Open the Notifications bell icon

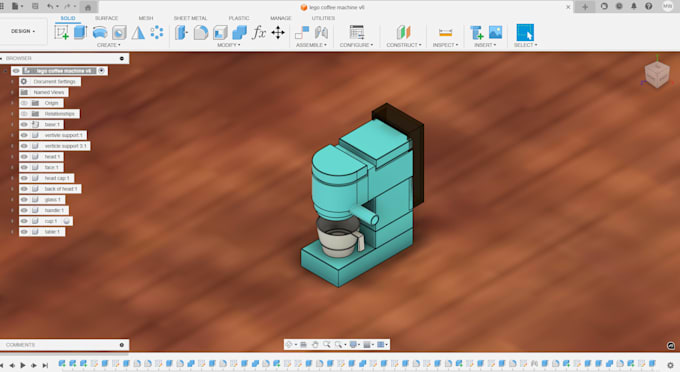(634, 7)
